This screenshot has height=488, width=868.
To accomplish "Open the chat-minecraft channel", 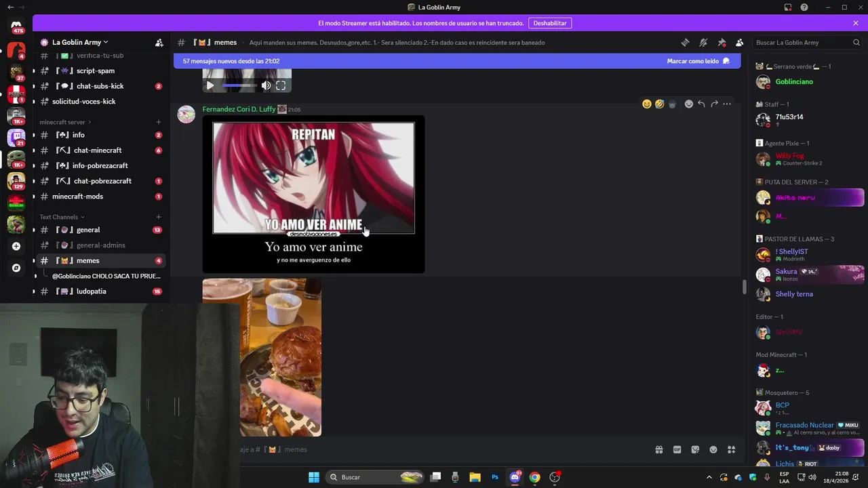I will click(99, 150).
